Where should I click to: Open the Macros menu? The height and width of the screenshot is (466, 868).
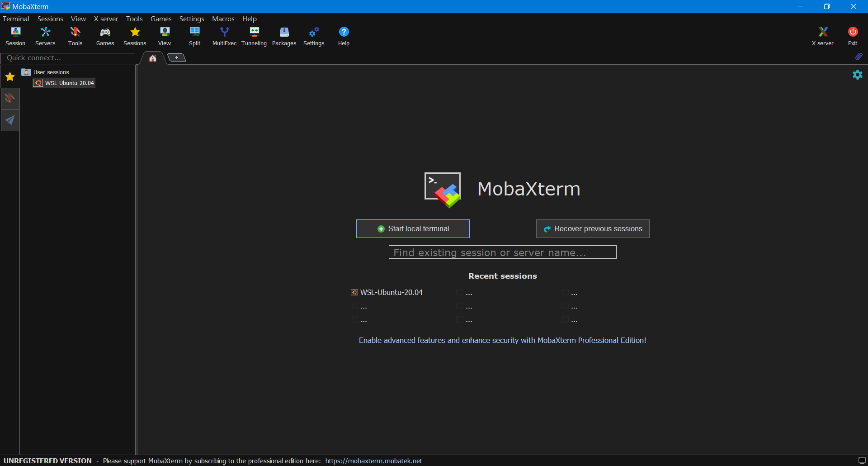[223, 19]
